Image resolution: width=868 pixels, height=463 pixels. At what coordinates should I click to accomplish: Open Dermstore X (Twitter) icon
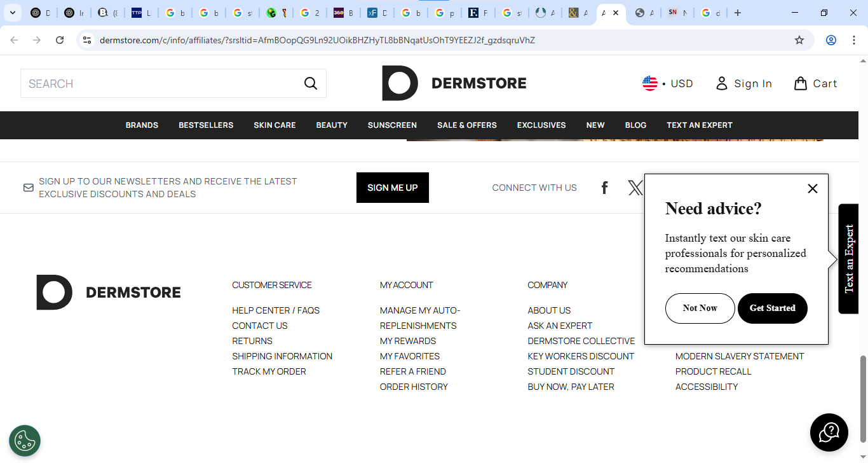(x=635, y=188)
